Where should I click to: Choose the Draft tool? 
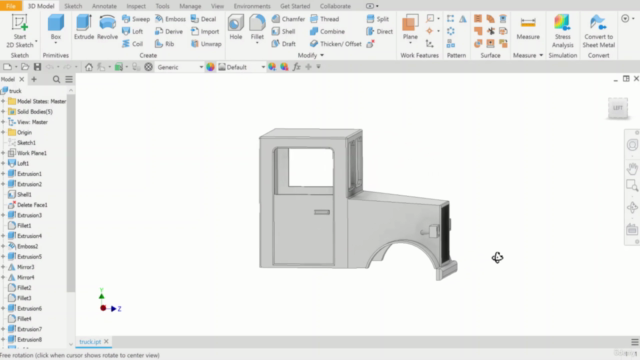pyautogui.click(x=283, y=44)
